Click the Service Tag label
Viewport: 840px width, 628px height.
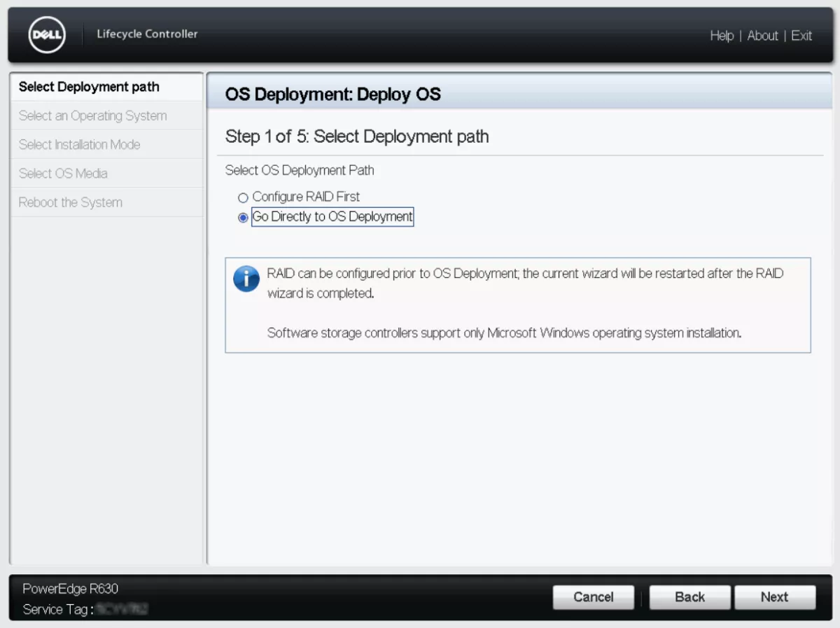58,610
